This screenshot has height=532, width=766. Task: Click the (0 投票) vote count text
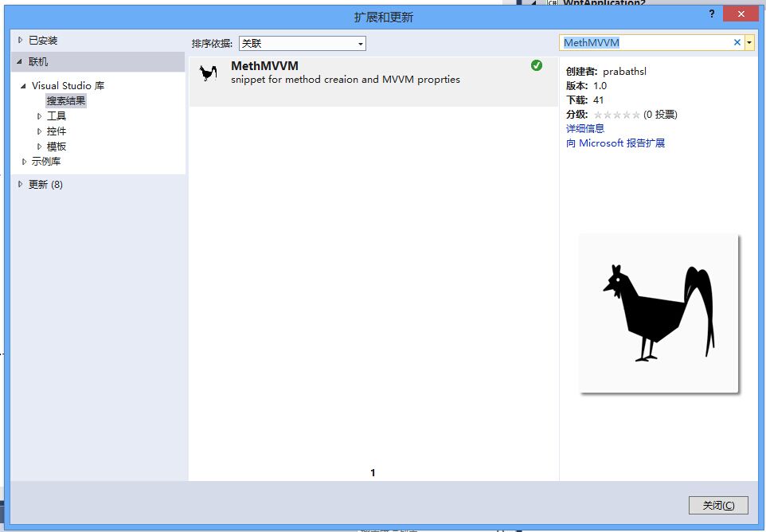[x=660, y=115]
